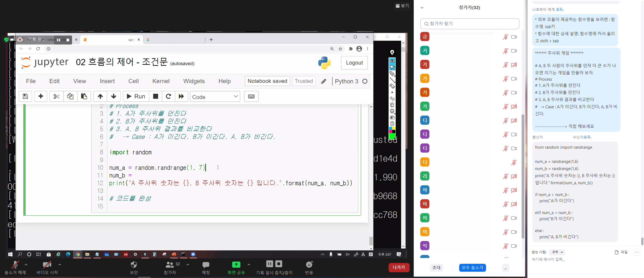Screen dimensions: 644x278
Task: Open chat recipient 모두 dropdown
Action: 557,252
